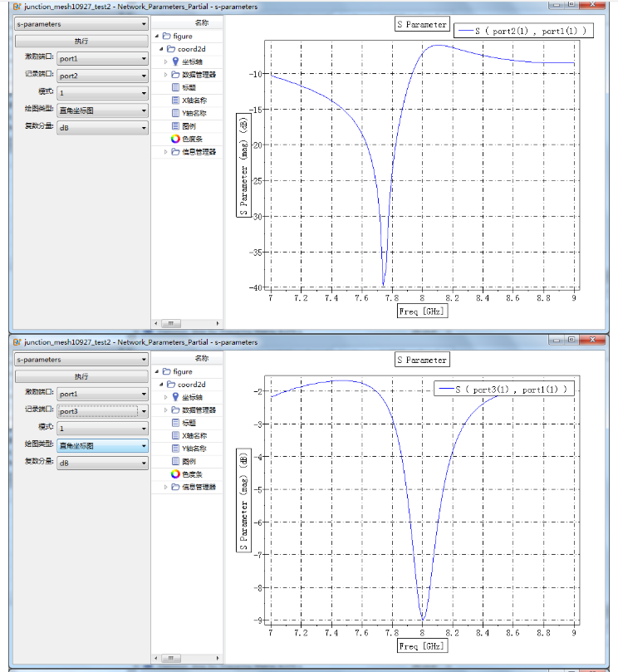Click the tree panel horizontal scrollbar in top window
Screen dimensions: 618x672
click(187, 322)
